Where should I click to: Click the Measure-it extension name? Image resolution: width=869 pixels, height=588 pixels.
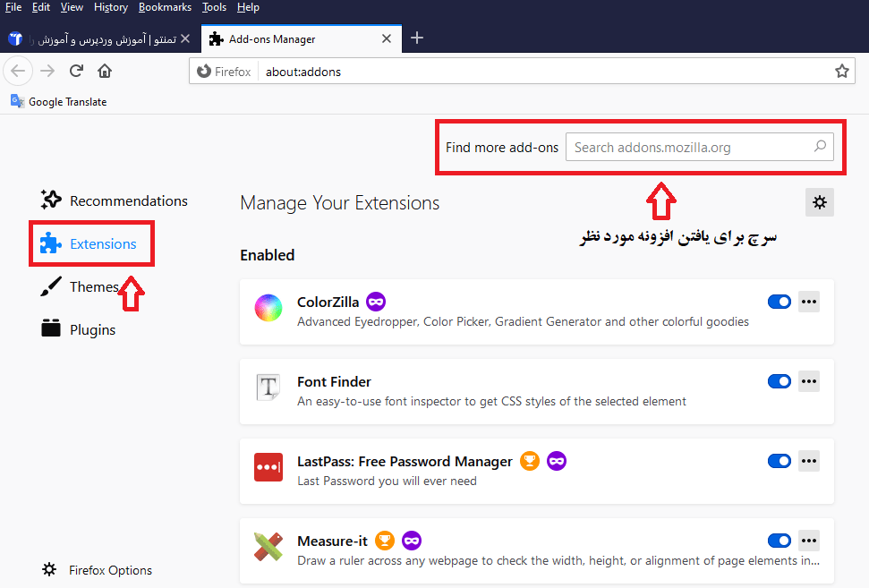pos(333,541)
